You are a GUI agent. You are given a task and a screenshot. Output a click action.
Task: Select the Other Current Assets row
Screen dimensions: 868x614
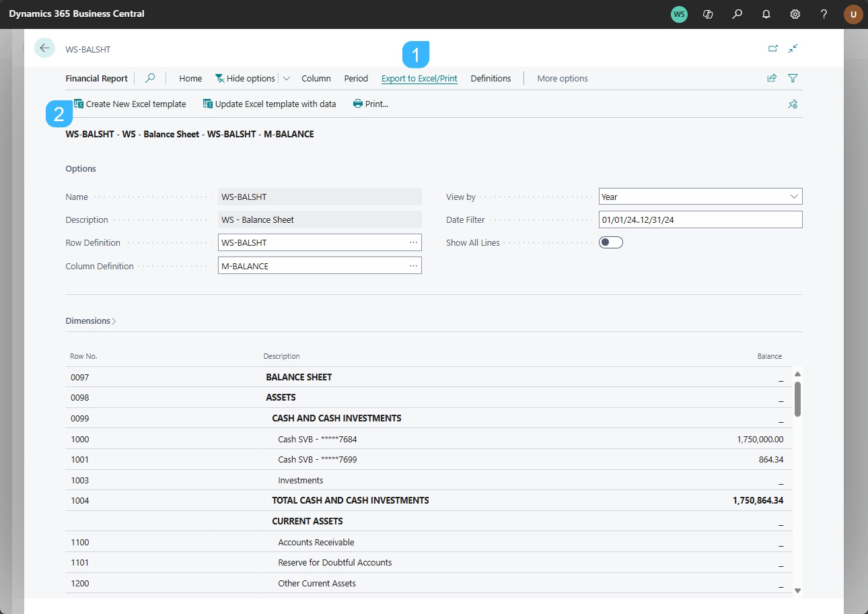click(429, 583)
